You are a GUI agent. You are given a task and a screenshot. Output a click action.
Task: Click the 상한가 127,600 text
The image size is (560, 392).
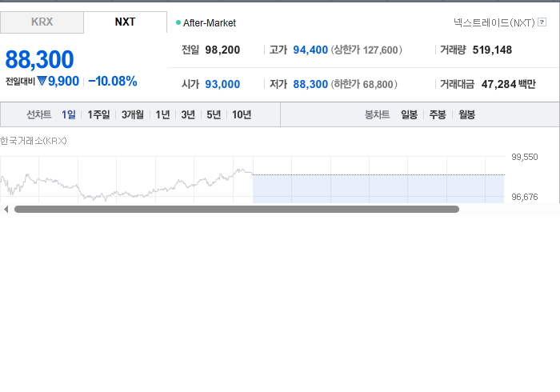click(x=366, y=50)
